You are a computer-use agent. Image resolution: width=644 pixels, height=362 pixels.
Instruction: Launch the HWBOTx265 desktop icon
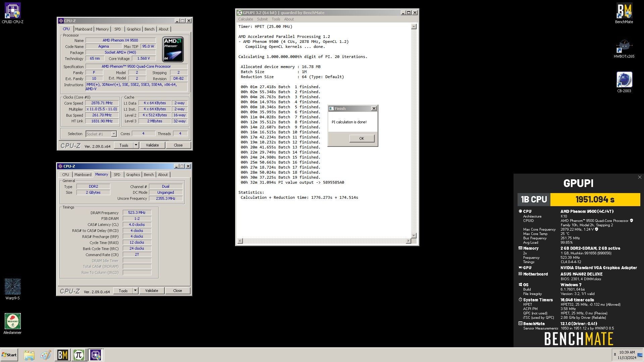pyautogui.click(x=624, y=49)
